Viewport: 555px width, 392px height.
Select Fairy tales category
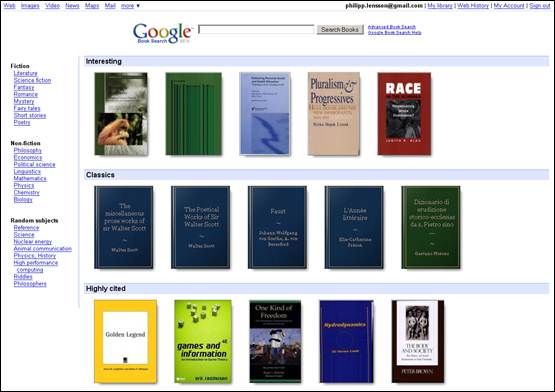click(27, 108)
